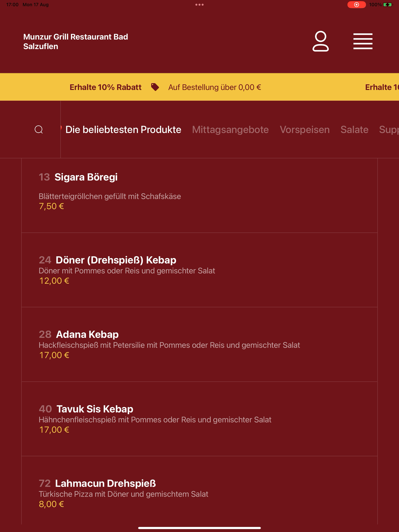Viewport: 399px width, 532px height.
Task: Tap Erhalte 10% Rabatt promo text
Action: point(105,87)
